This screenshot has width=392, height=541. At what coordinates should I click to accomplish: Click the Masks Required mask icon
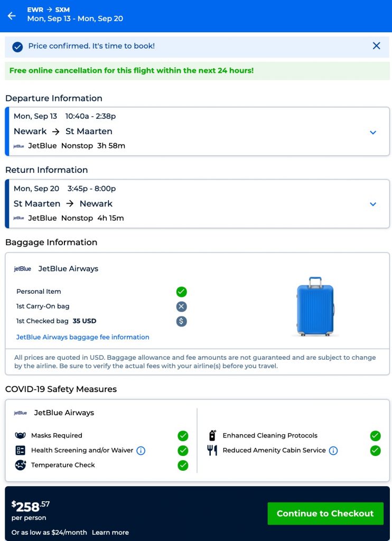(x=21, y=436)
